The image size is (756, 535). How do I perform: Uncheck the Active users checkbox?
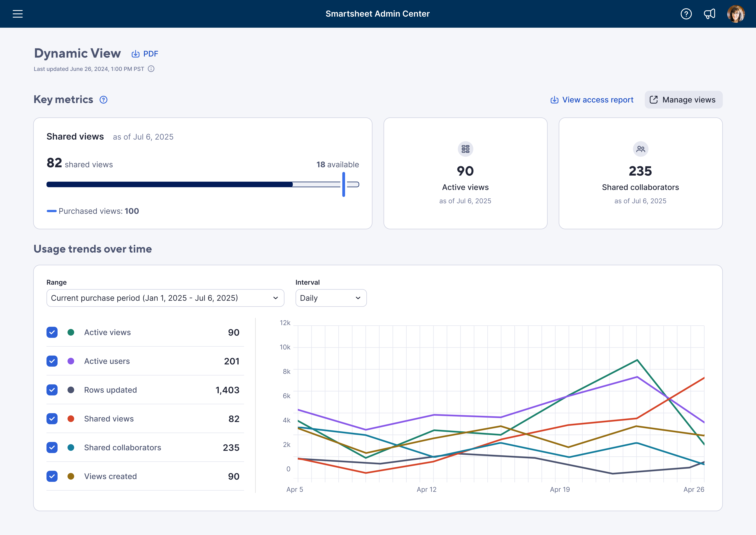tap(52, 361)
